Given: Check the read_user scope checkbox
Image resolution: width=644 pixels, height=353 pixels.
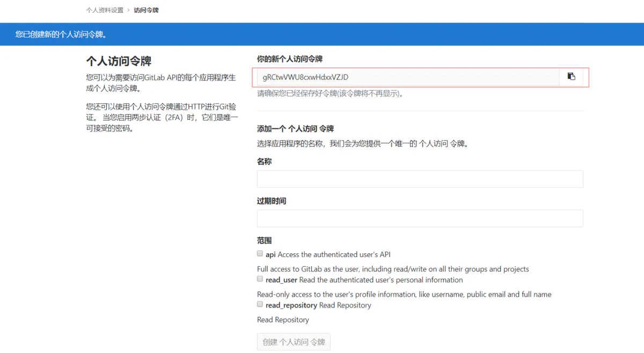Looking at the screenshot, I should [260, 279].
